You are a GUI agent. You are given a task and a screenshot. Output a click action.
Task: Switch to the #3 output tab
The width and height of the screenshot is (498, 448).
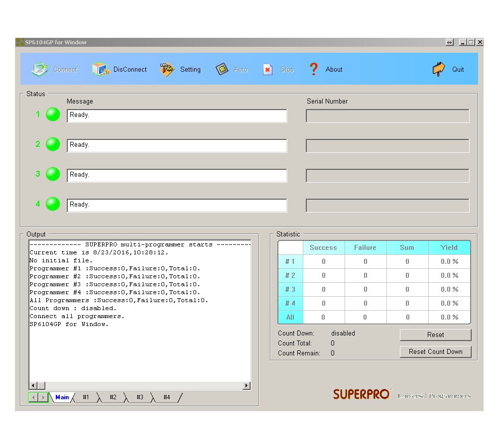[140, 397]
